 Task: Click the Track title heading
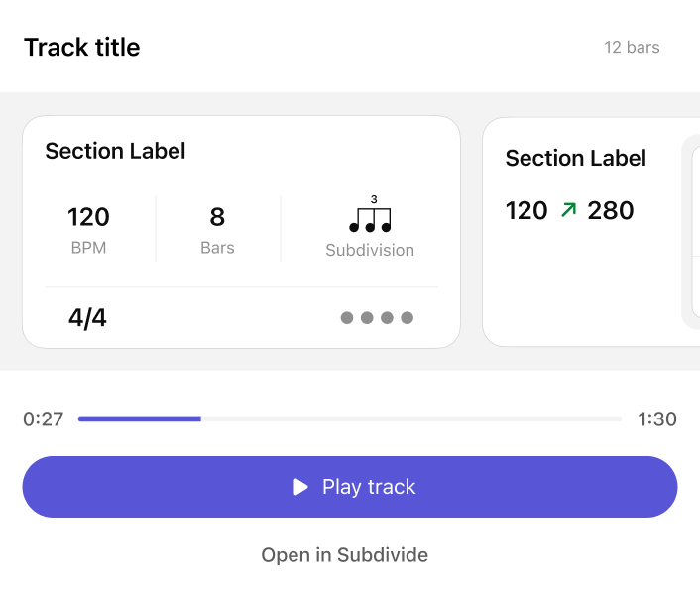coord(81,48)
